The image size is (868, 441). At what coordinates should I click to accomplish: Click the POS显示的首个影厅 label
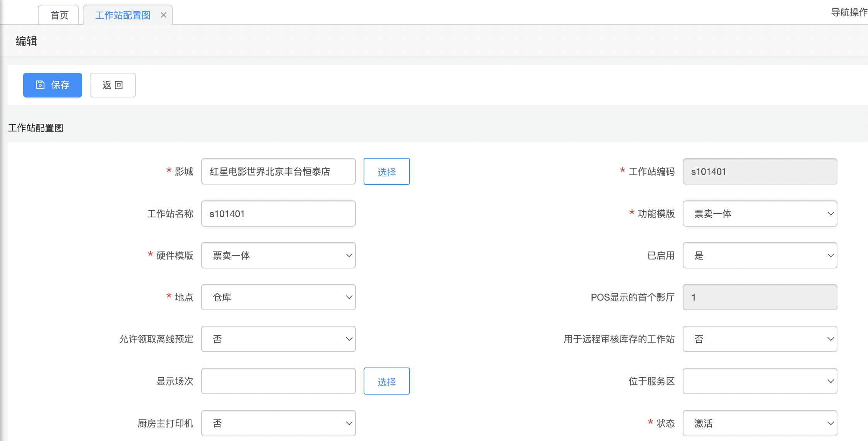(633, 297)
